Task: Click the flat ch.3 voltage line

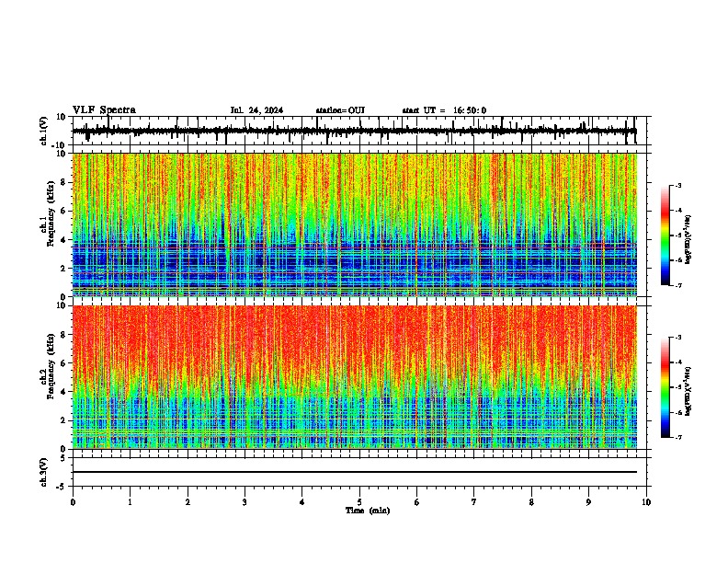Action: pyautogui.click(x=355, y=472)
